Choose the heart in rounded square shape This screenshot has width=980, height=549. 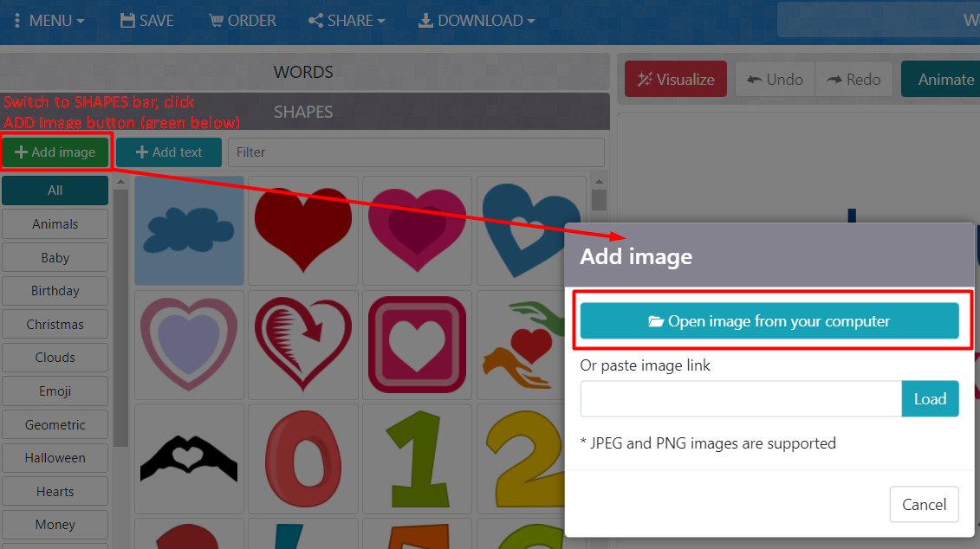pos(417,345)
